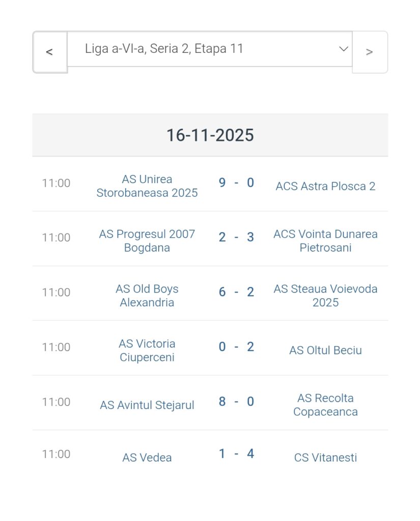View AS Recolta Copaceanca team
Image resolution: width=420 pixels, height=521 pixels.
click(325, 405)
